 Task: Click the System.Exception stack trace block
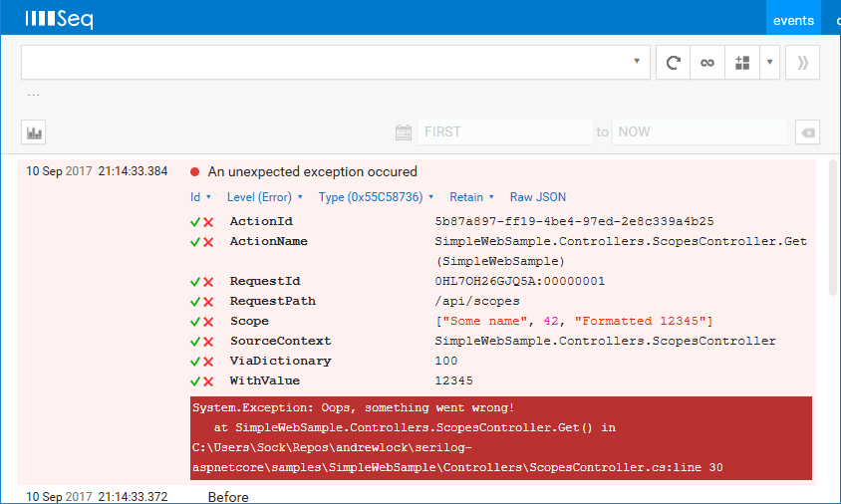point(501,438)
